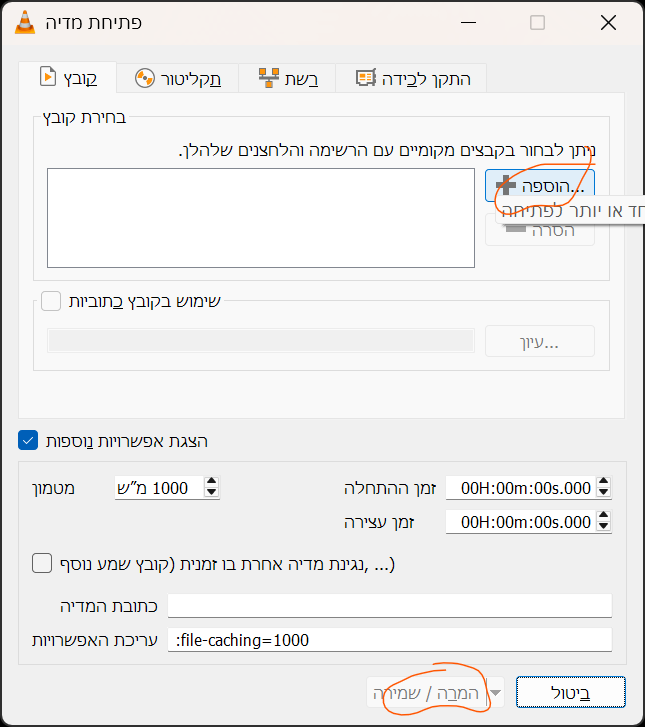The width and height of the screenshot is (645, 727).
Task: Switch to the רשת tab
Action: click(x=287, y=78)
